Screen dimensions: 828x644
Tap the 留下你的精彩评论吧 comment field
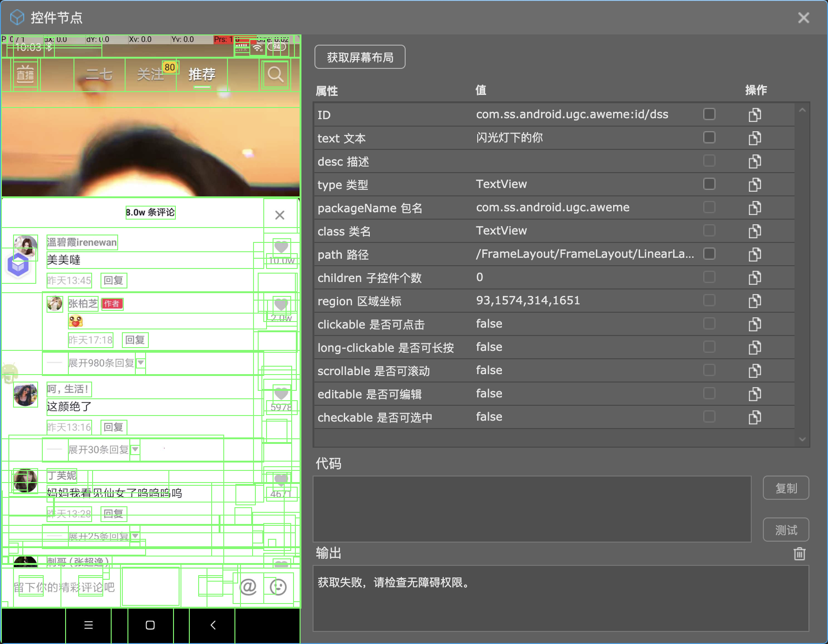tap(64, 587)
